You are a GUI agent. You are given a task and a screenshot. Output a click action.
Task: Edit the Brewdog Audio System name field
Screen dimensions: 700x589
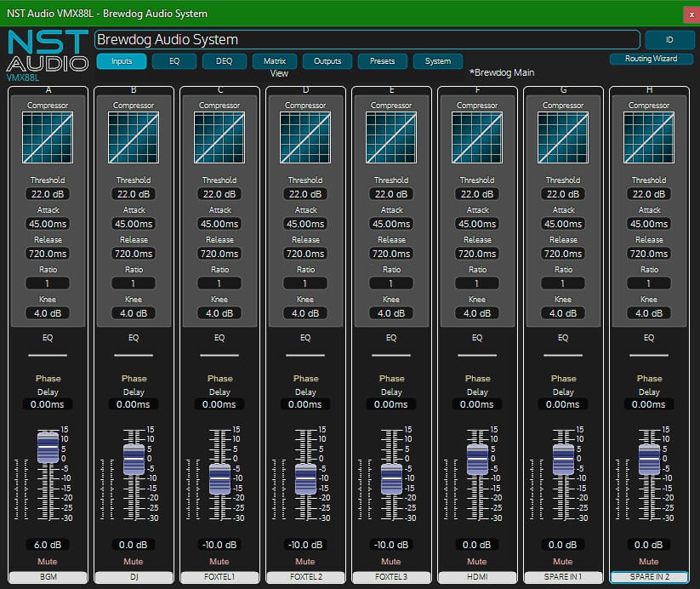(367, 40)
